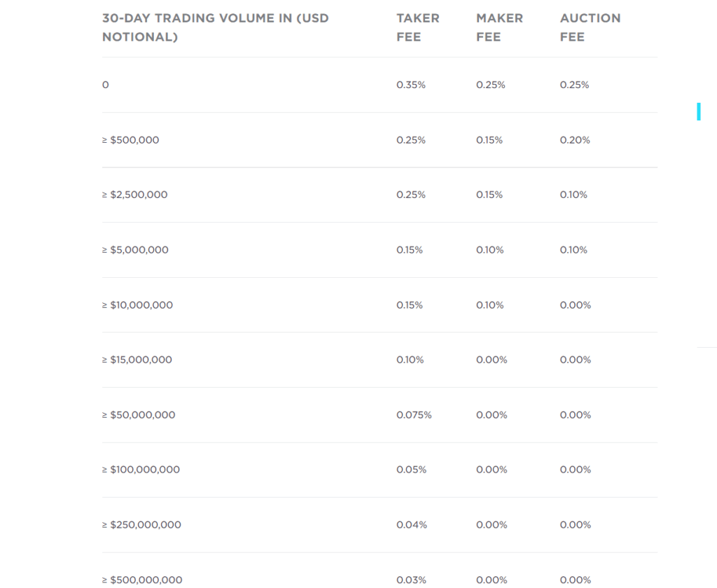717x588 pixels.
Task: Click the 0.075% taker fee value
Action: [414, 415]
